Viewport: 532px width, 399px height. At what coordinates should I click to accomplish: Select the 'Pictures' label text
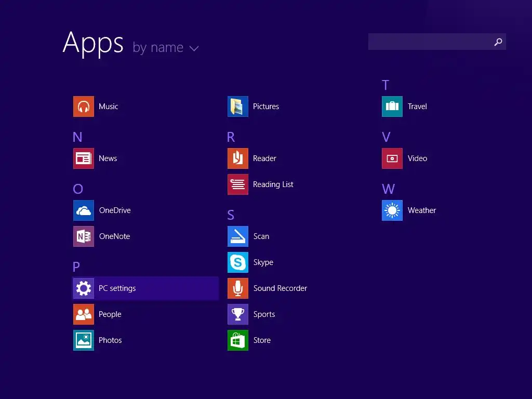click(x=266, y=107)
